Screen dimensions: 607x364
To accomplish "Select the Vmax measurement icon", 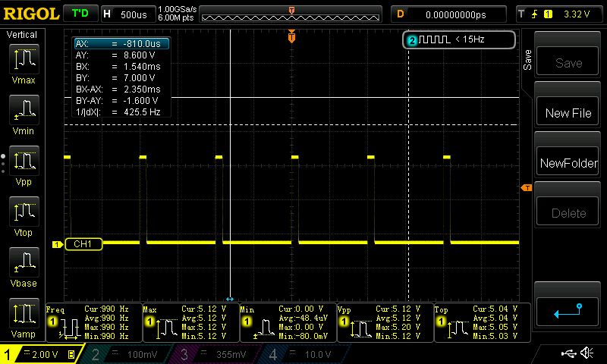I will [x=24, y=59].
